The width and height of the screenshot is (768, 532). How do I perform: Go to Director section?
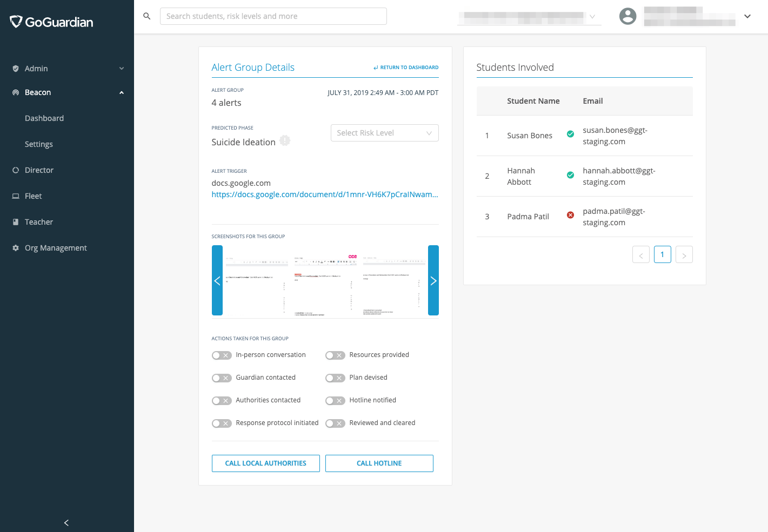point(39,170)
